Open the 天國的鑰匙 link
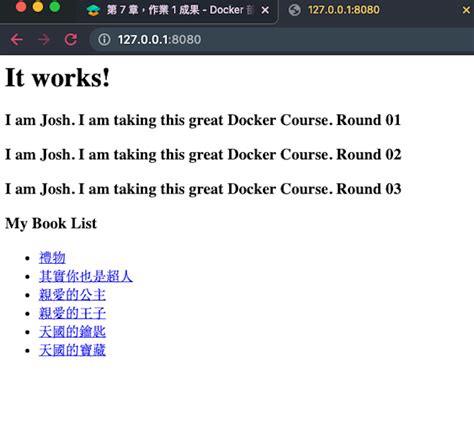474x431 pixels. (x=72, y=332)
